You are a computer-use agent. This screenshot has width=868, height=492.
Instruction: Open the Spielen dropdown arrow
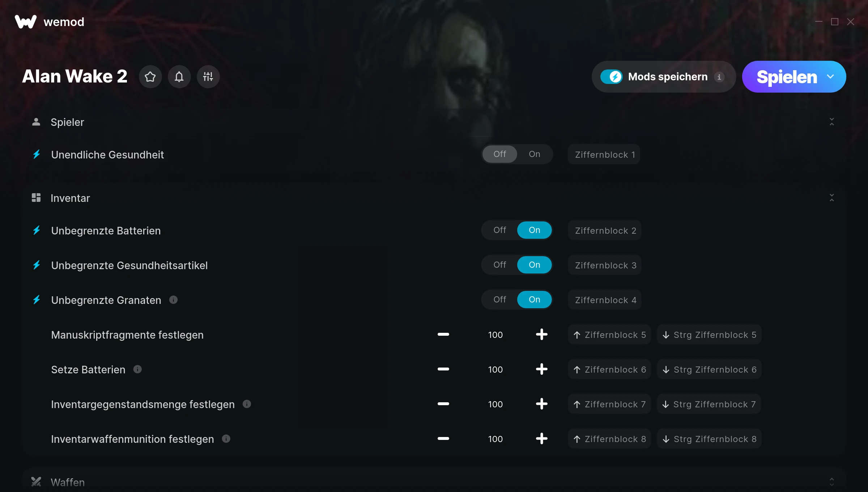[x=830, y=77]
